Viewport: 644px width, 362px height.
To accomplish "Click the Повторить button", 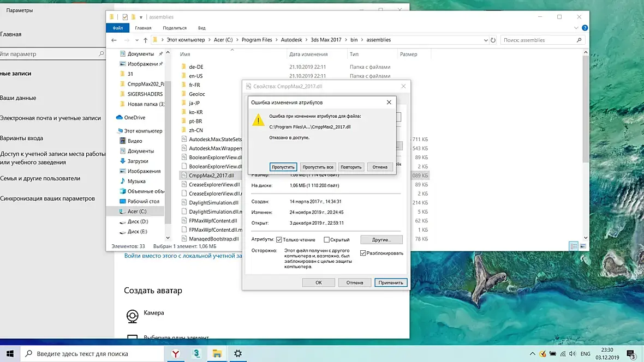I will pos(351,167).
